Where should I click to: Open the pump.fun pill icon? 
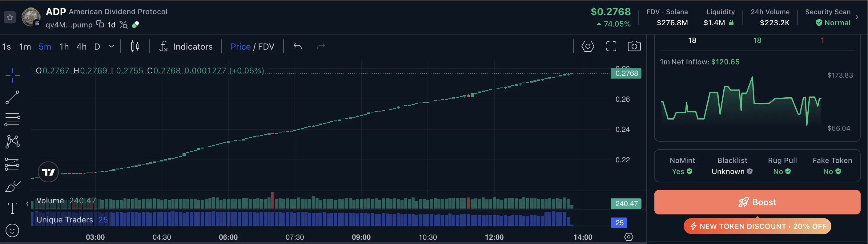(x=135, y=25)
